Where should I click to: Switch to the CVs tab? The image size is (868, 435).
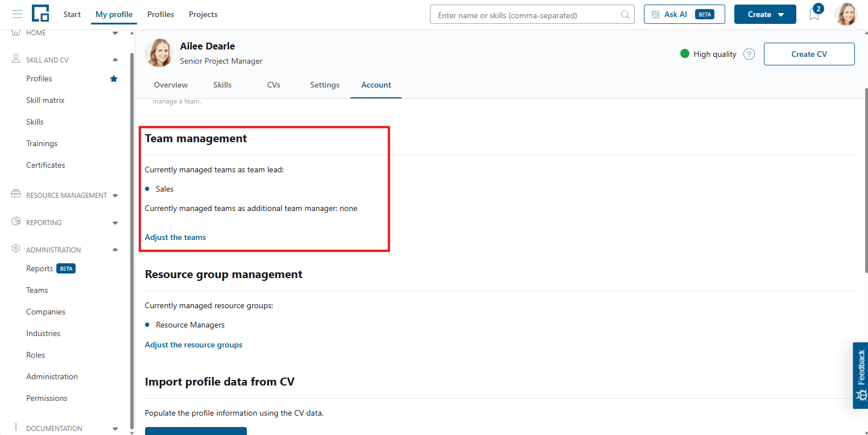pos(274,85)
